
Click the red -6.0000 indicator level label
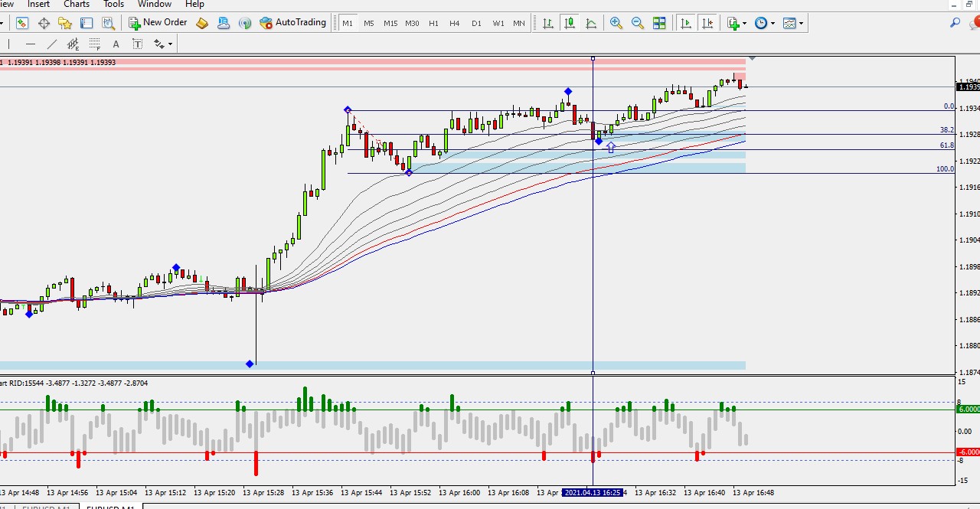tap(968, 452)
